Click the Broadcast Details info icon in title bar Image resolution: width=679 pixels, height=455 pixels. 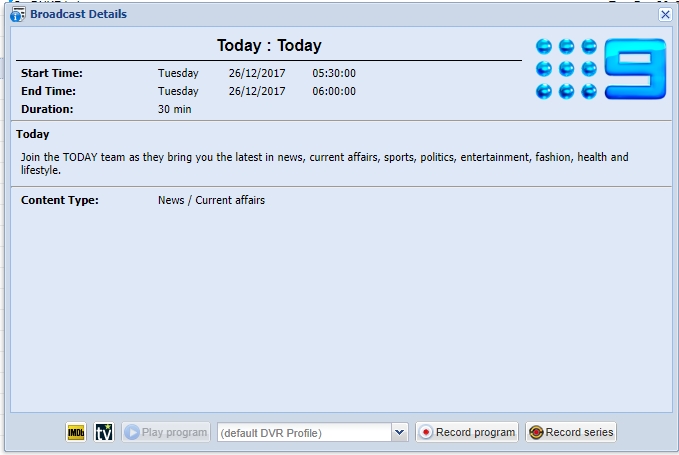pos(17,15)
